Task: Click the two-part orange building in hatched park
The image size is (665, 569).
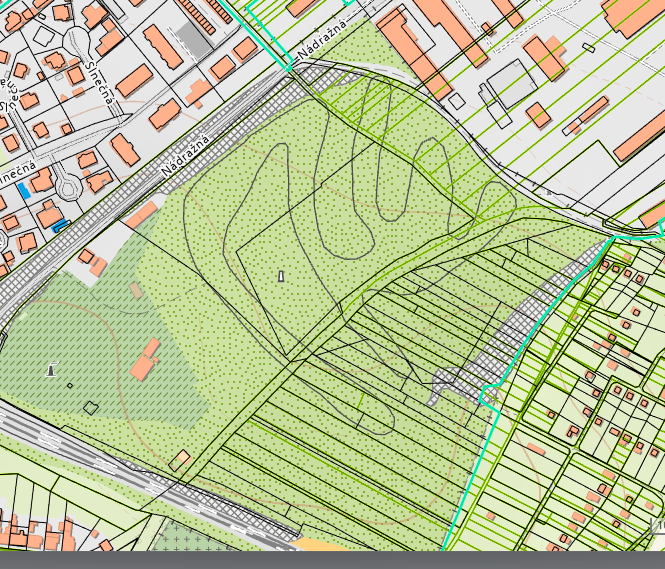Action: [x=145, y=360]
